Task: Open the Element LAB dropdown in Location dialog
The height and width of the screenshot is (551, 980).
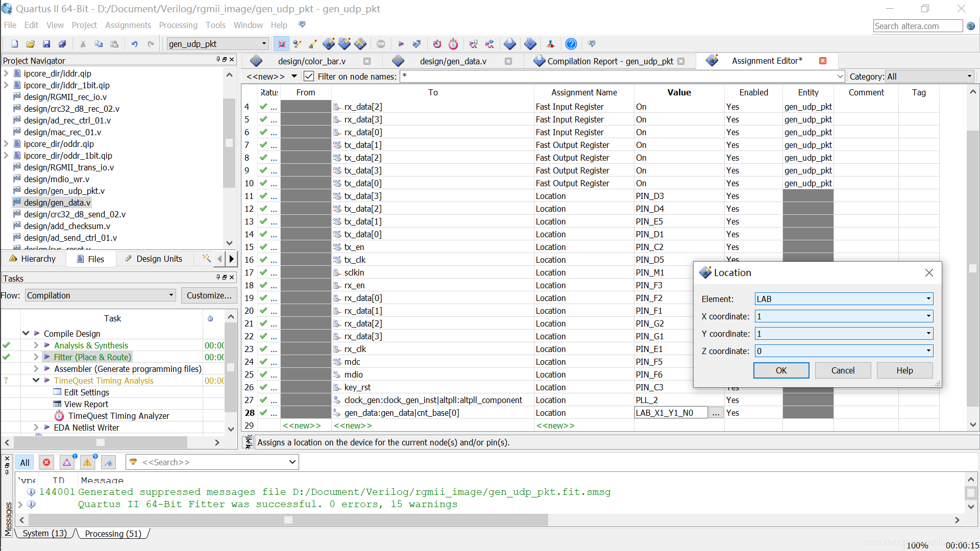Action: click(x=844, y=299)
